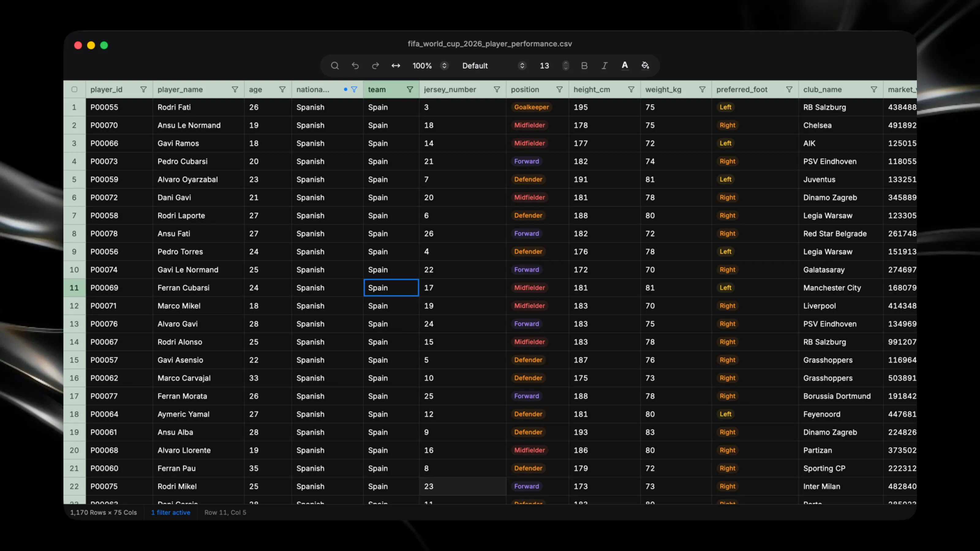This screenshot has height=551, width=980.
Task: Open filter for weight_kg column
Action: click(702, 89)
